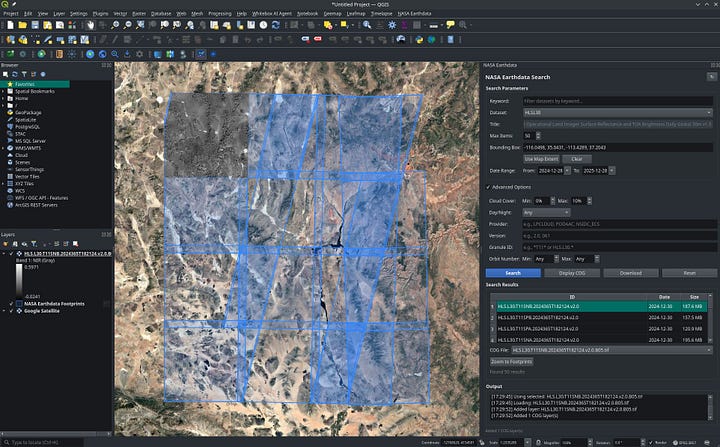Image resolution: width=720 pixels, height=447 pixels.
Task: Click the Granule ID input field
Action: (619, 247)
